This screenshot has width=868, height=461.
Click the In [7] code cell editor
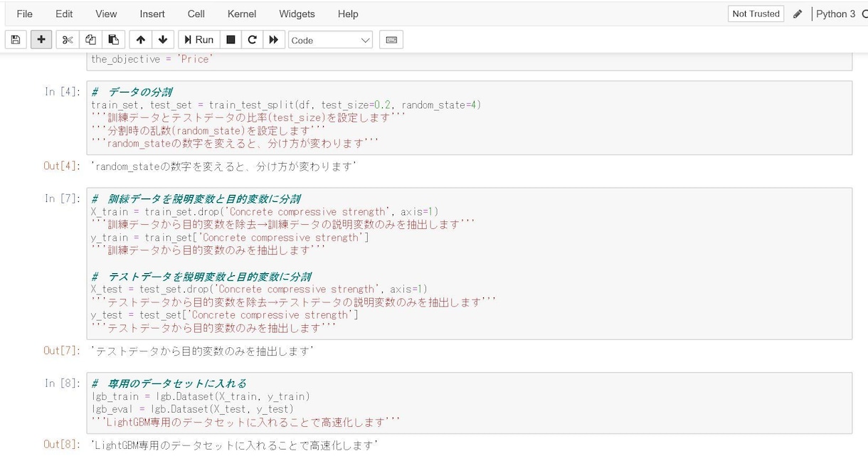[470, 263]
